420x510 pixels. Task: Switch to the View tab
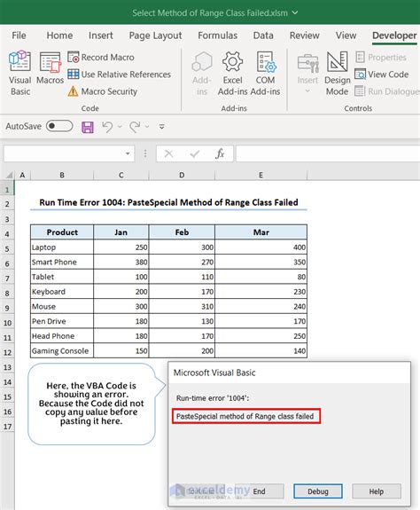pos(346,35)
